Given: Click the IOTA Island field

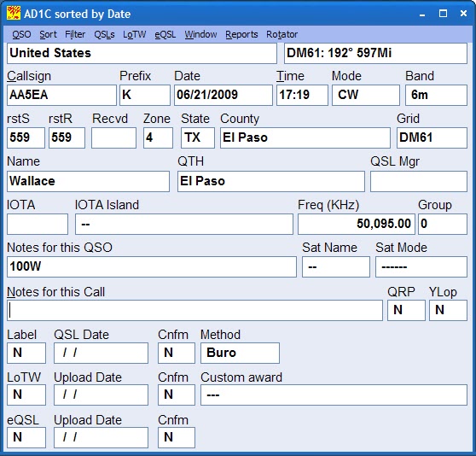Looking at the screenshot, I should (184, 224).
